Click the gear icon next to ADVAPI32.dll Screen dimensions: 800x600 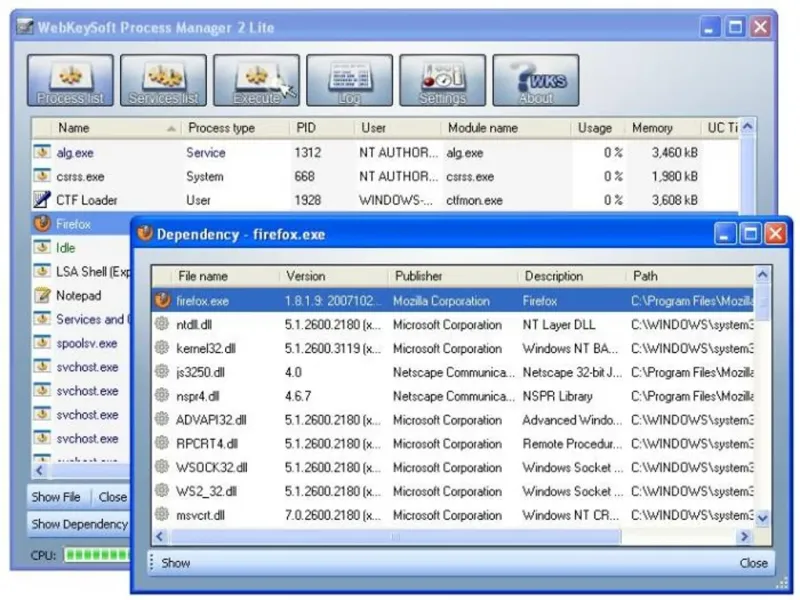click(162, 419)
